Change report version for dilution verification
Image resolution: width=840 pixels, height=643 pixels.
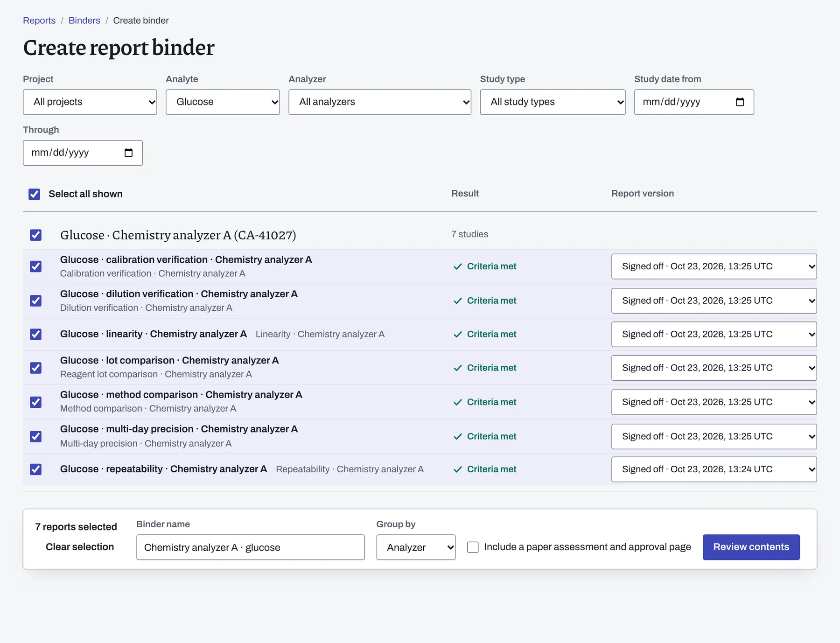click(714, 301)
